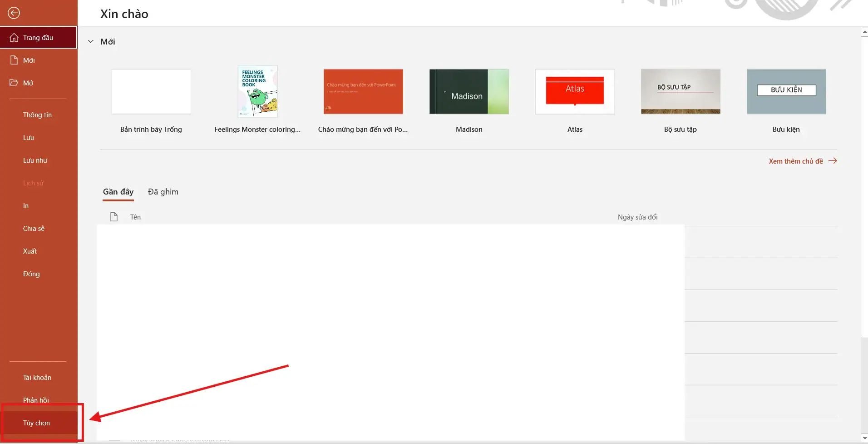Open the Xem thêm chủ đề link
Image resolution: width=868 pixels, height=444 pixels.
796,161
